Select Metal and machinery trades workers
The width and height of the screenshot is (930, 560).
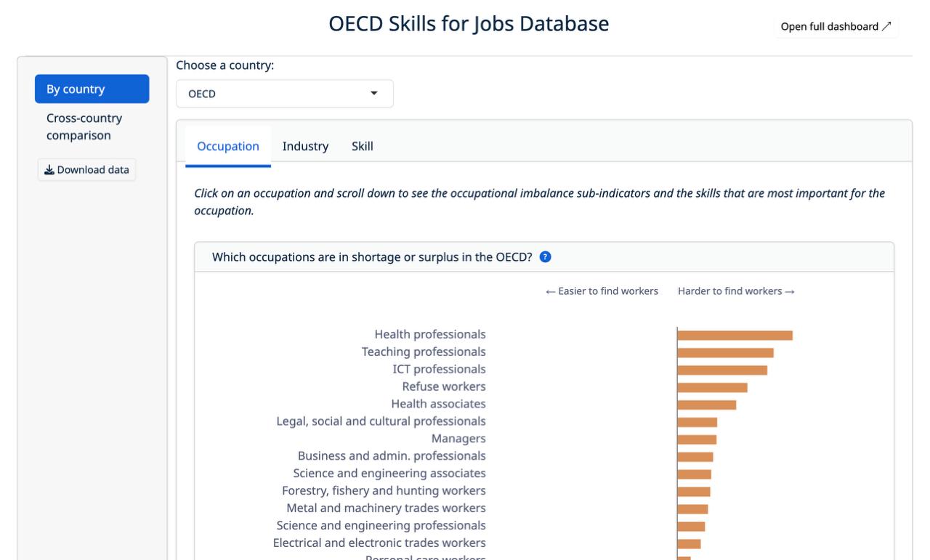[386, 508]
